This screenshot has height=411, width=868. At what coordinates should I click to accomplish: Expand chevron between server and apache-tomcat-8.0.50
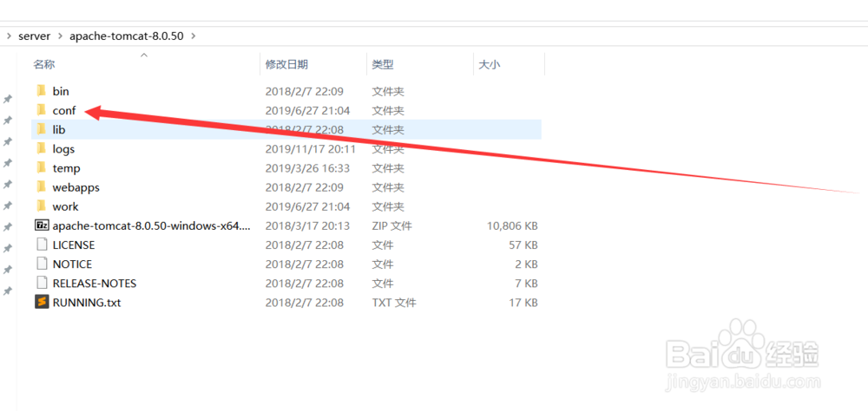60,36
